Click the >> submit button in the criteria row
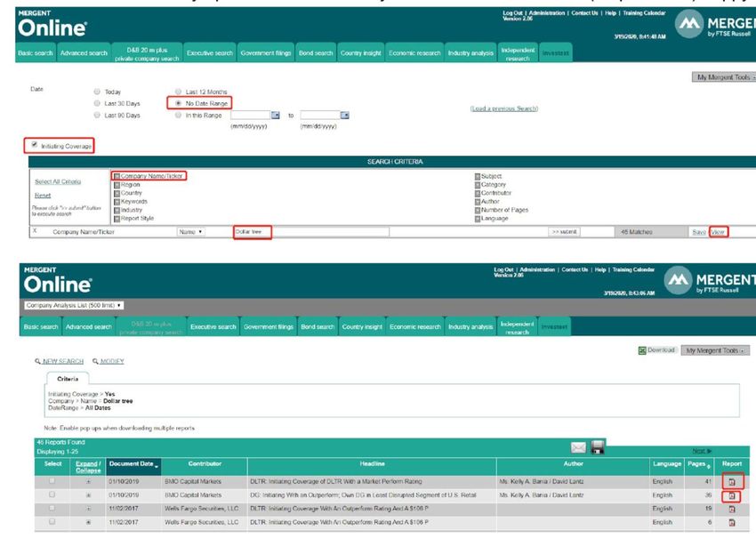 coord(565,232)
